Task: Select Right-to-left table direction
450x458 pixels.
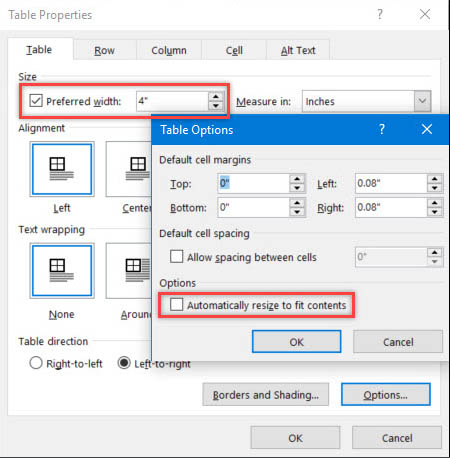Action: coord(36,363)
